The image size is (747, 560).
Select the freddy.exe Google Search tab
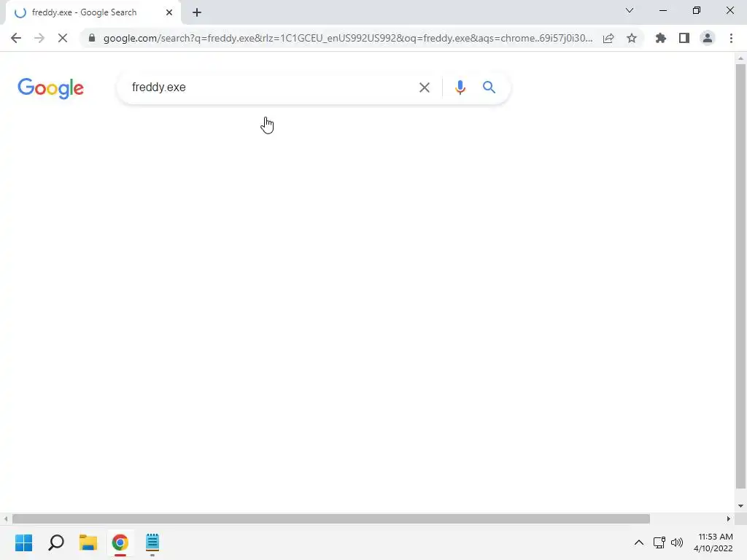[85, 12]
